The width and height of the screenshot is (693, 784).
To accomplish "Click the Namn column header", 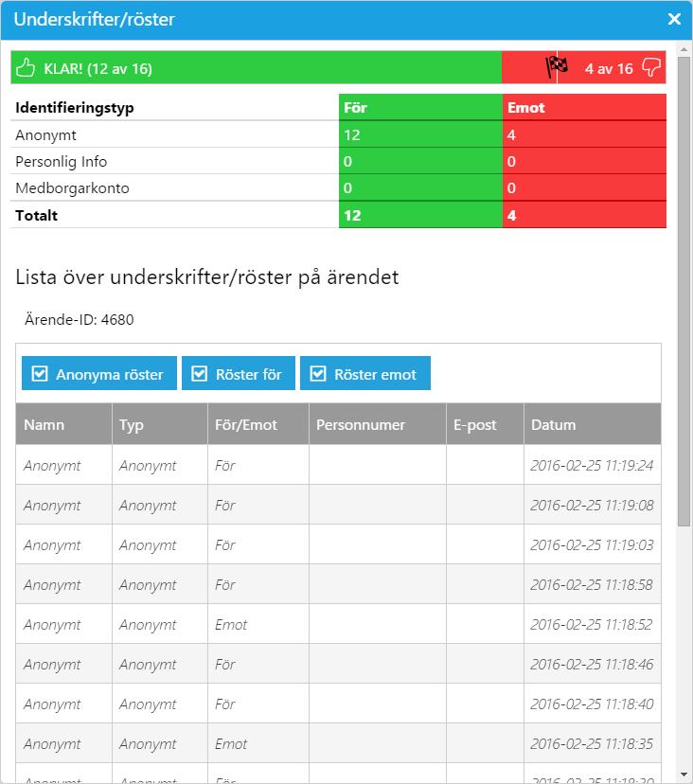I will click(64, 424).
